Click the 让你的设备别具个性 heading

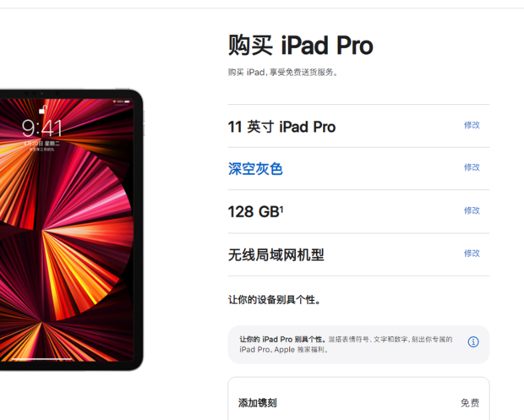(275, 300)
